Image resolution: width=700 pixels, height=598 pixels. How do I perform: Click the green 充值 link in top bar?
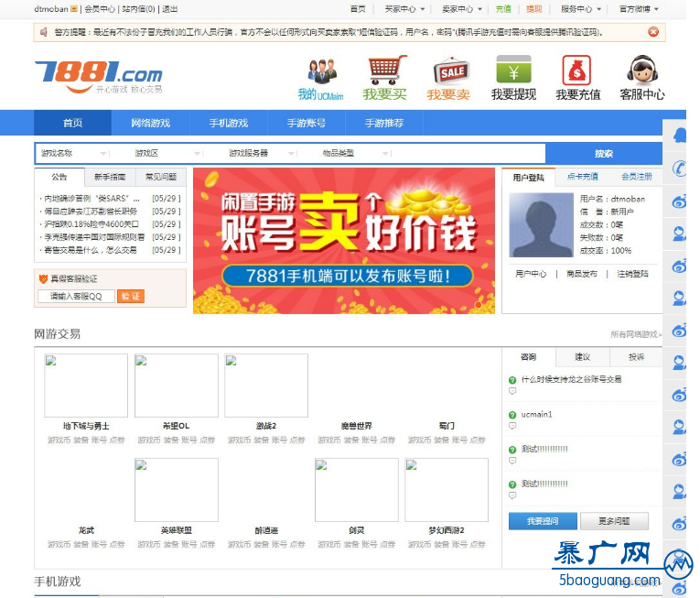coord(503,9)
